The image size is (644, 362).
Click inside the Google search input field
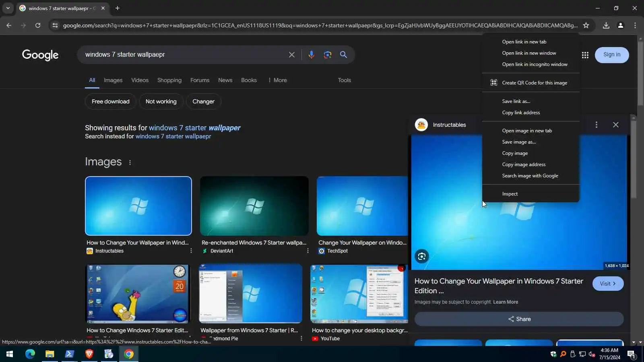point(183,55)
